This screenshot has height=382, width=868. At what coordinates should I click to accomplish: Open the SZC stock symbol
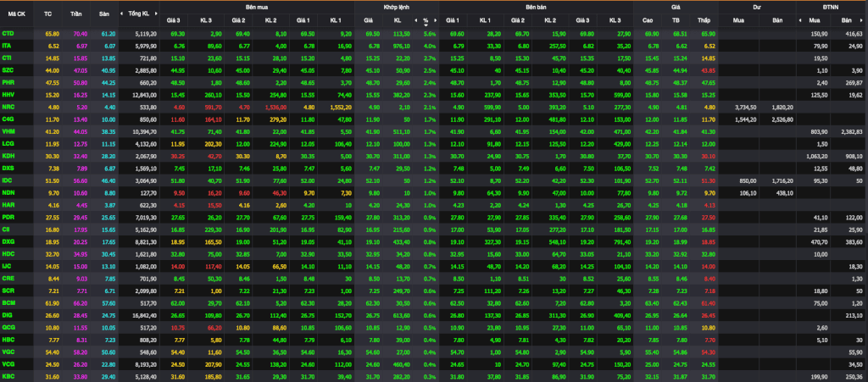click(8, 70)
